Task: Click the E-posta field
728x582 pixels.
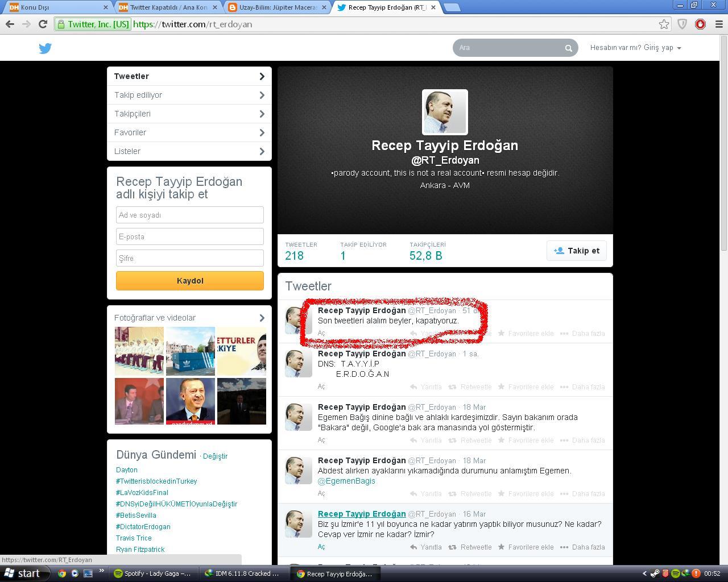Action: click(190, 236)
